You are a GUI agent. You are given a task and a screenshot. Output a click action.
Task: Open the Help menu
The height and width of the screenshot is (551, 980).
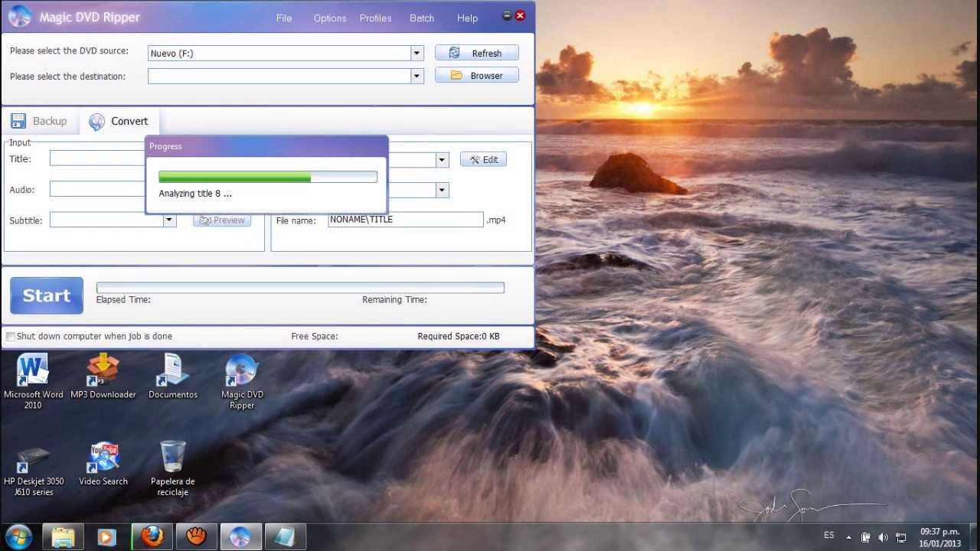coord(468,18)
